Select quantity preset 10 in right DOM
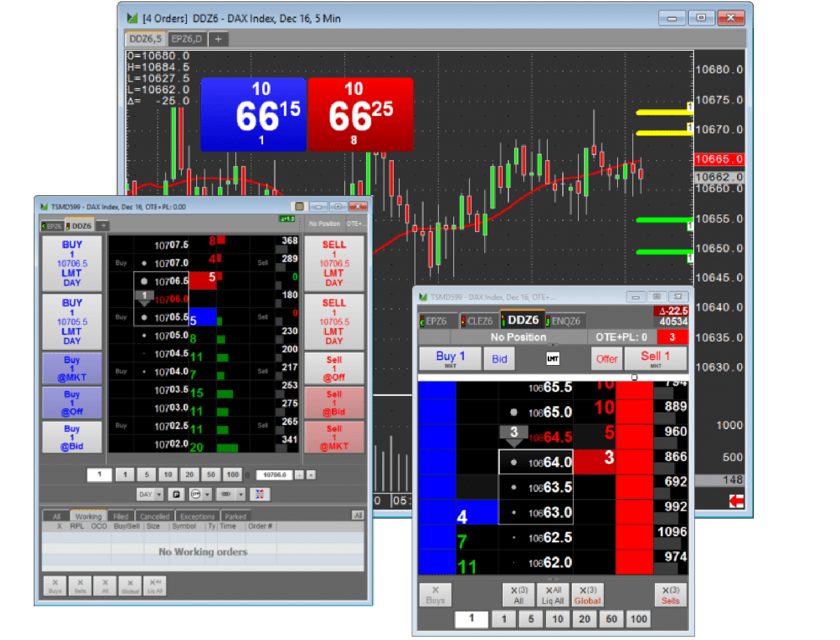840x640 pixels. point(558,619)
